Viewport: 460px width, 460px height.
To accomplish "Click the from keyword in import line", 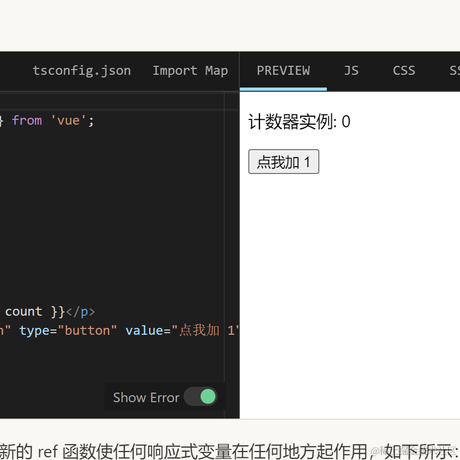I will click(x=27, y=120).
